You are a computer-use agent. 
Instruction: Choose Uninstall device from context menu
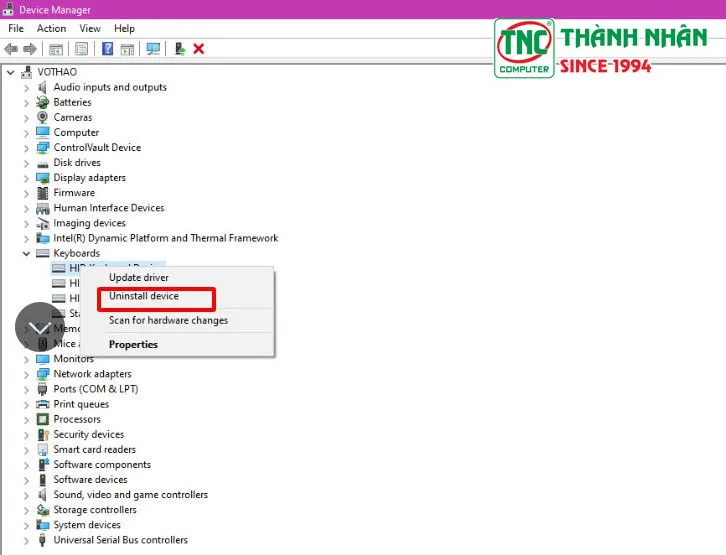point(144,297)
